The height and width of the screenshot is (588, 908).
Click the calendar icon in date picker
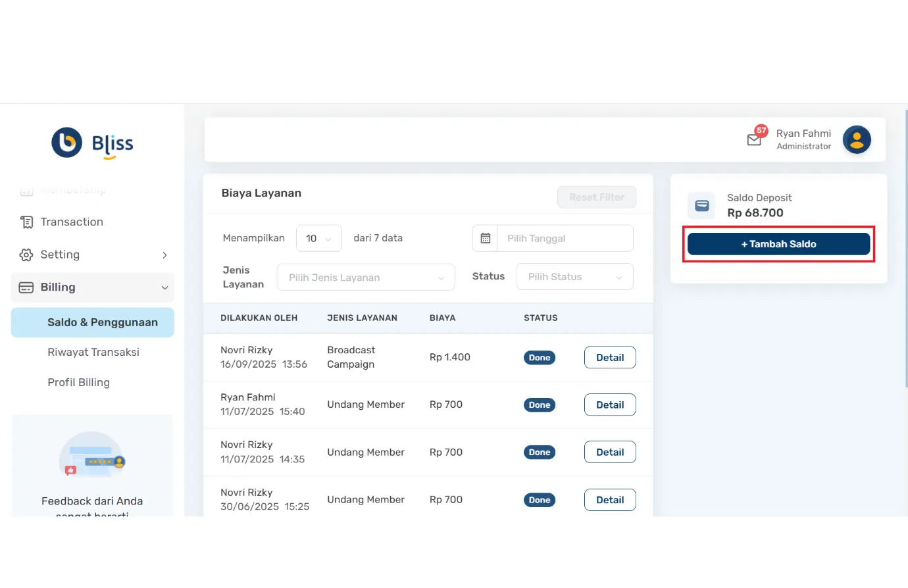(486, 238)
